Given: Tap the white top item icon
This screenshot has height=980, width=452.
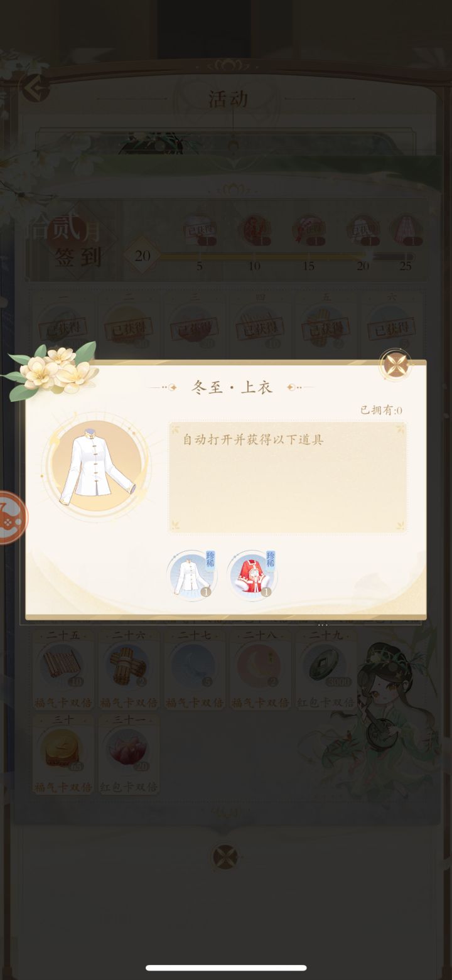Looking at the screenshot, I should point(191,576).
